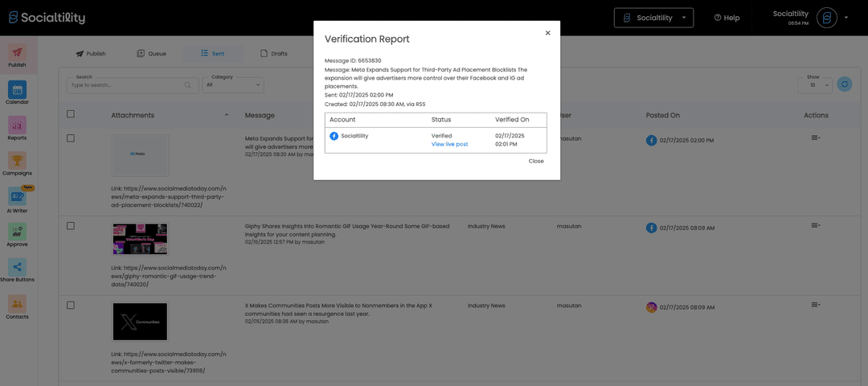The image size is (868, 386).
Task: Click Sent: 02/17/2025 02:00 PM line
Action: point(358,95)
